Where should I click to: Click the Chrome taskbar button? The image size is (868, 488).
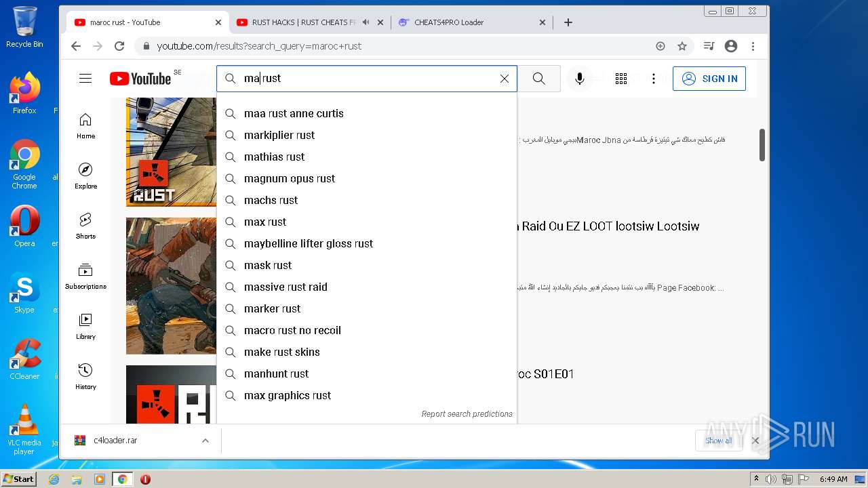(122, 479)
